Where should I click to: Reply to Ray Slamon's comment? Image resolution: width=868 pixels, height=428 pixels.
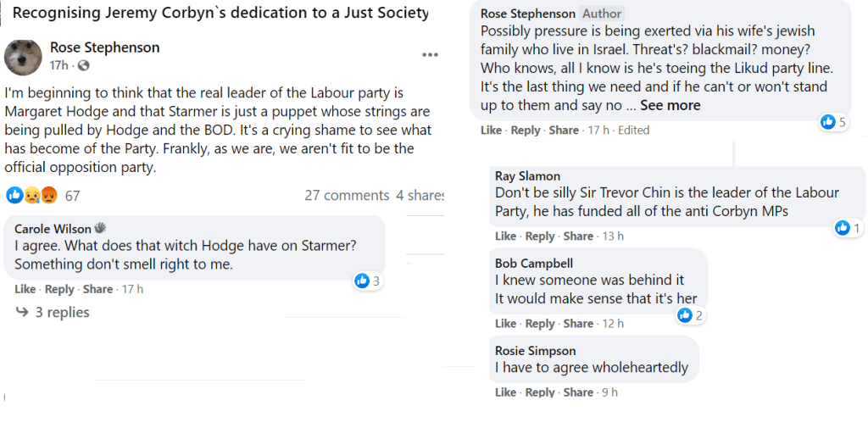(x=539, y=236)
